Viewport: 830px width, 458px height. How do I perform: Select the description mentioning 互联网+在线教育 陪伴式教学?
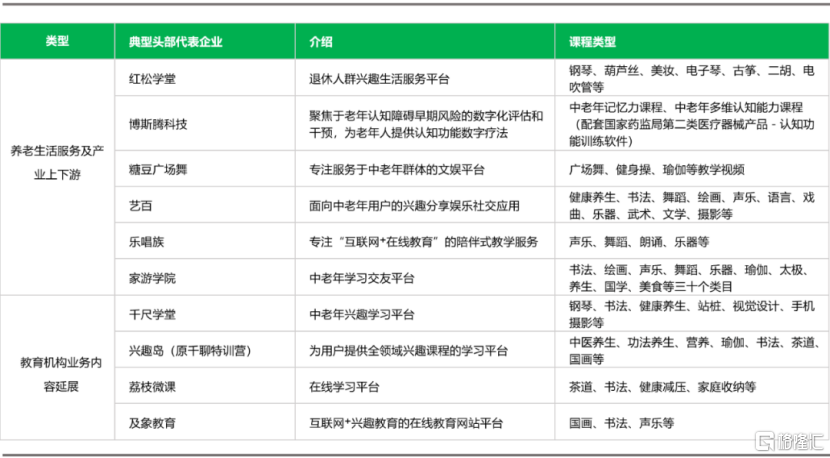click(423, 242)
